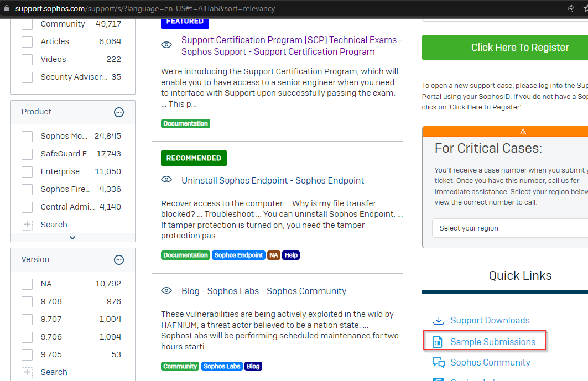Click the Sample Submissions document icon
The image size is (588, 381).
coord(437,342)
